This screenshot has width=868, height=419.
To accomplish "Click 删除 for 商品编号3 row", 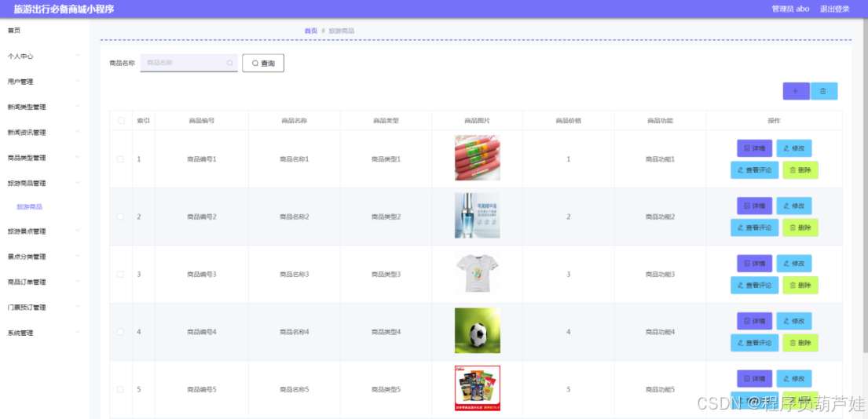I will click(800, 286).
